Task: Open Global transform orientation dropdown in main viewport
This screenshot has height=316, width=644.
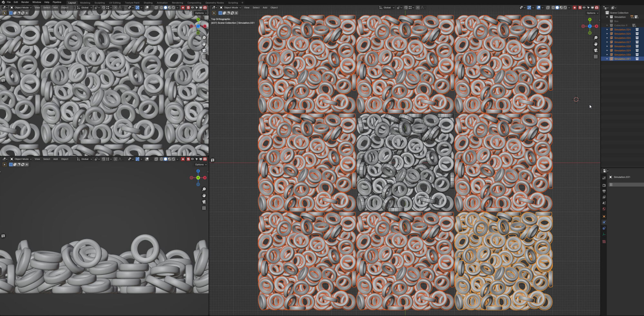Action: point(387,7)
